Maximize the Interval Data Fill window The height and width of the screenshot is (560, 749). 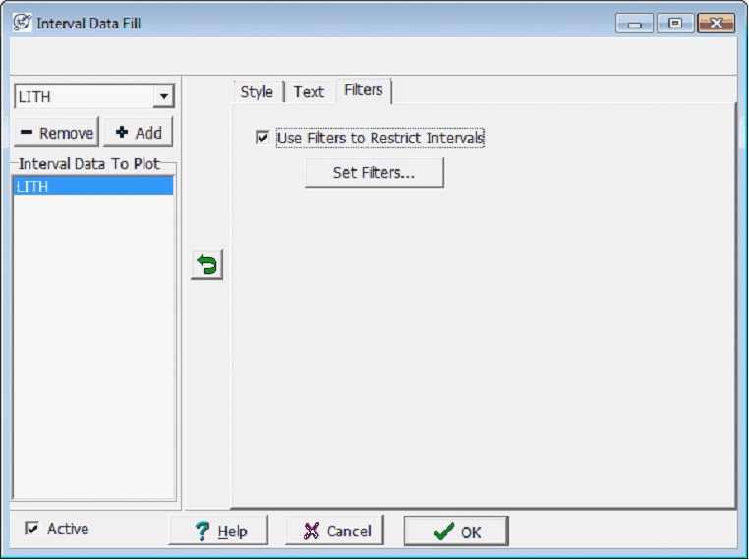click(x=675, y=23)
